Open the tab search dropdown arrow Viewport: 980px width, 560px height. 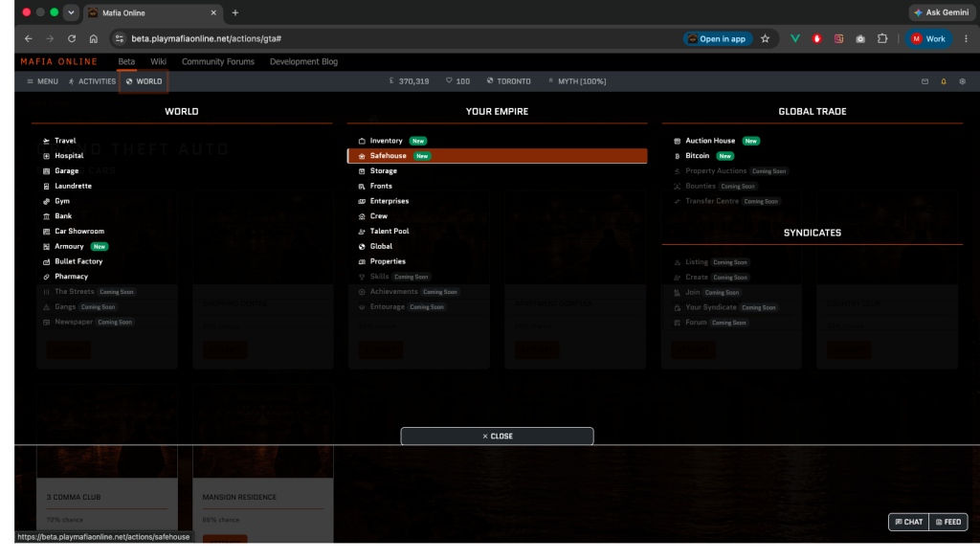[71, 12]
